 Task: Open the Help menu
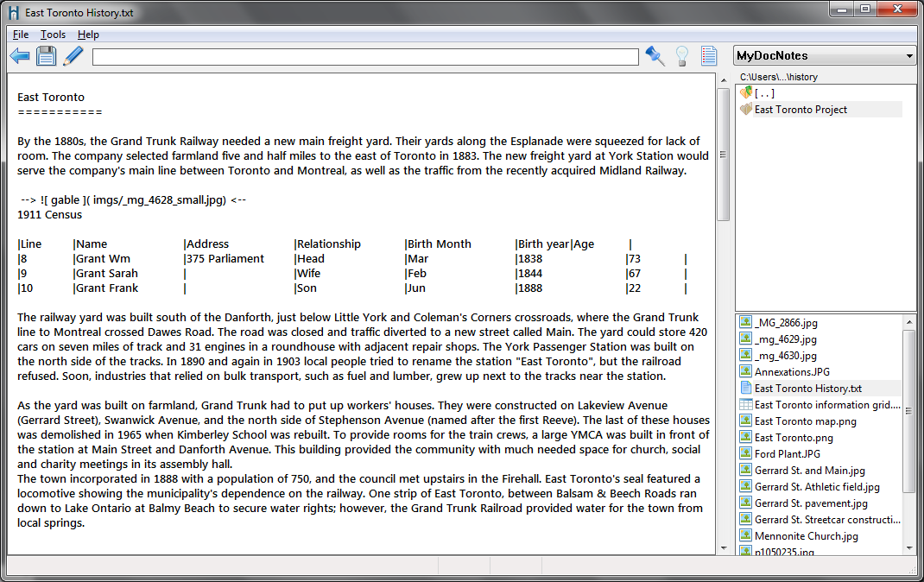coord(88,35)
